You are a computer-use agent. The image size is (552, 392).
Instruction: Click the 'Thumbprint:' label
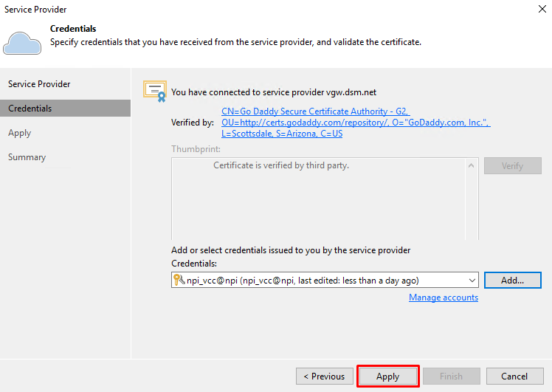pyautogui.click(x=196, y=149)
